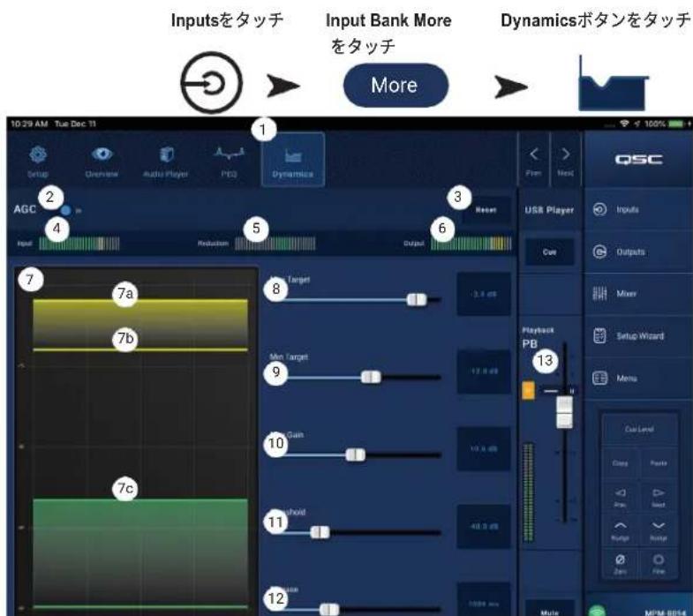Select the Min Target -12.0 dB value box
The image size is (693, 616).
tap(484, 372)
